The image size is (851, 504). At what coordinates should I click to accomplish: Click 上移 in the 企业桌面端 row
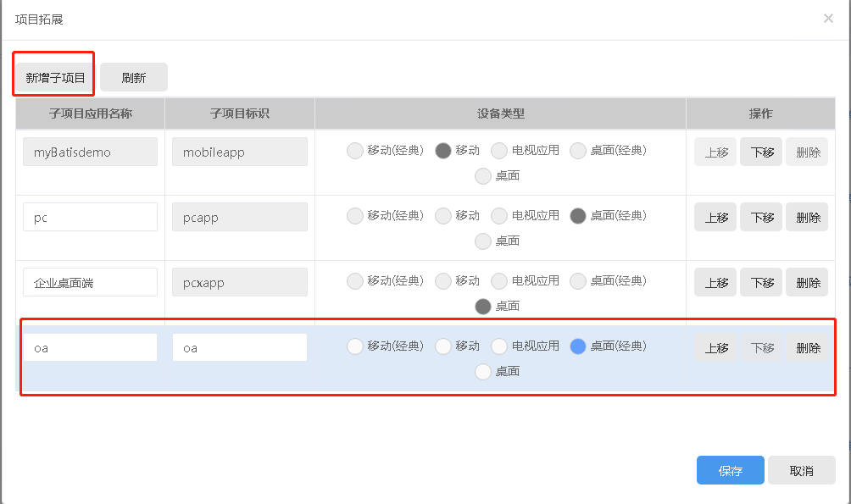(x=715, y=282)
